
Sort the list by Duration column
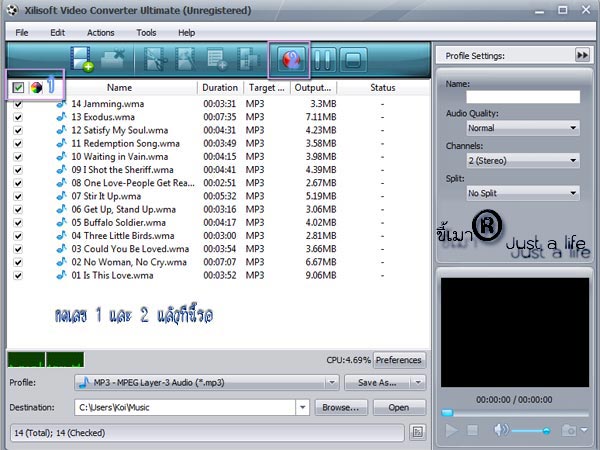coord(220,88)
